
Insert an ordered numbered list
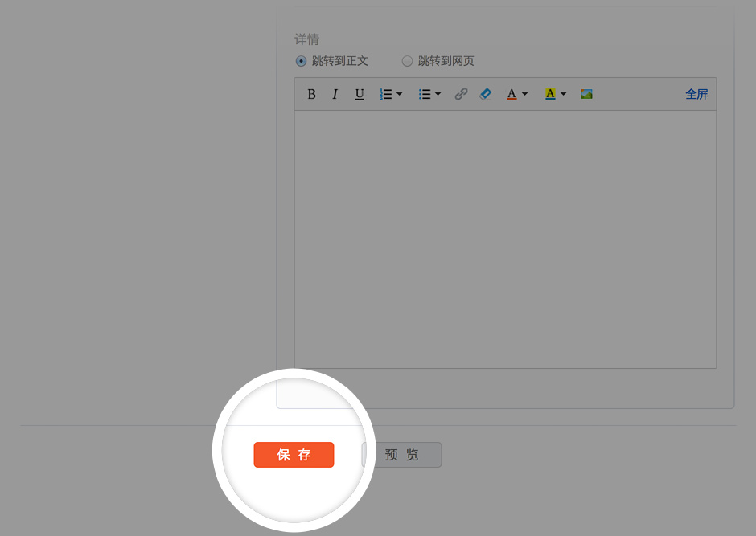point(386,94)
